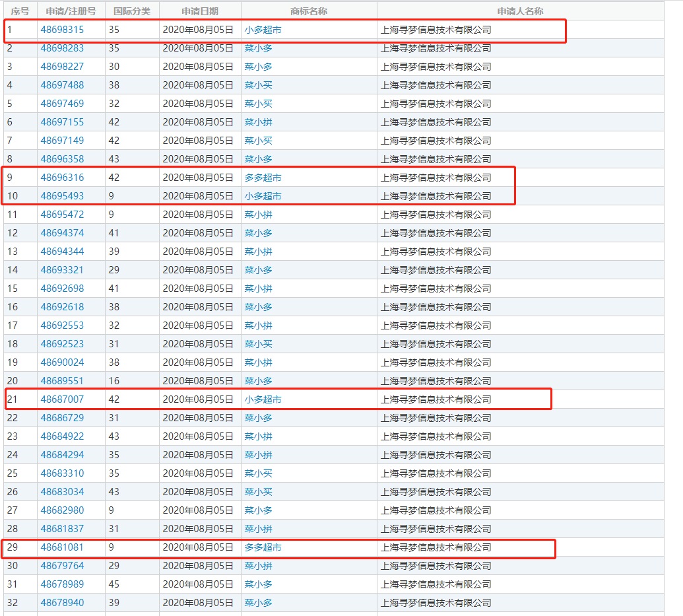Open application number 48692698
The height and width of the screenshot is (616, 683).
62,289
